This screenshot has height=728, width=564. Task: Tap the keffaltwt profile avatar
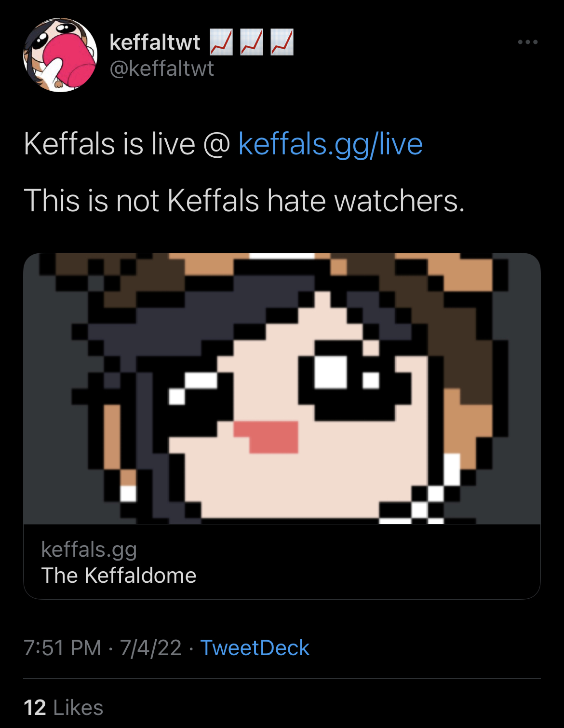pyautogui.click(x=60, y=55)
